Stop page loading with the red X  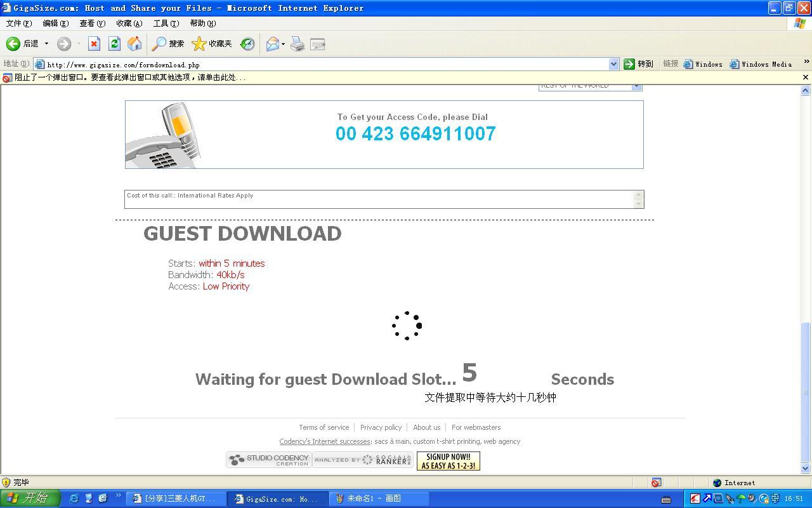94,44
